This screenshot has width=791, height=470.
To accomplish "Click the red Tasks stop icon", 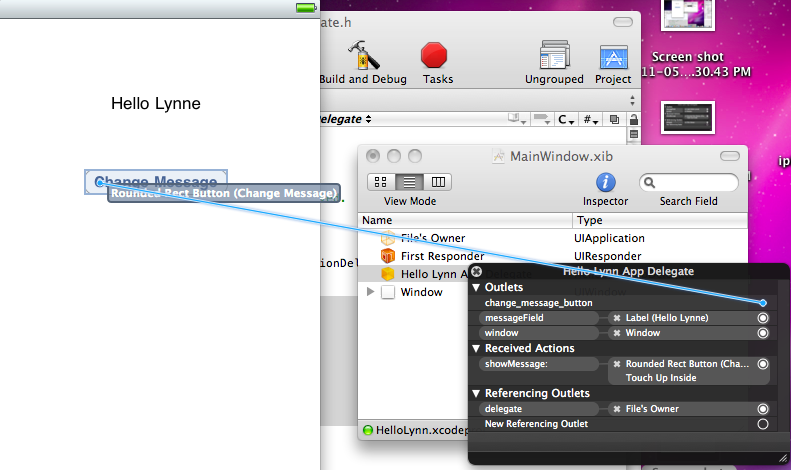I will click(x=435, y=56).
